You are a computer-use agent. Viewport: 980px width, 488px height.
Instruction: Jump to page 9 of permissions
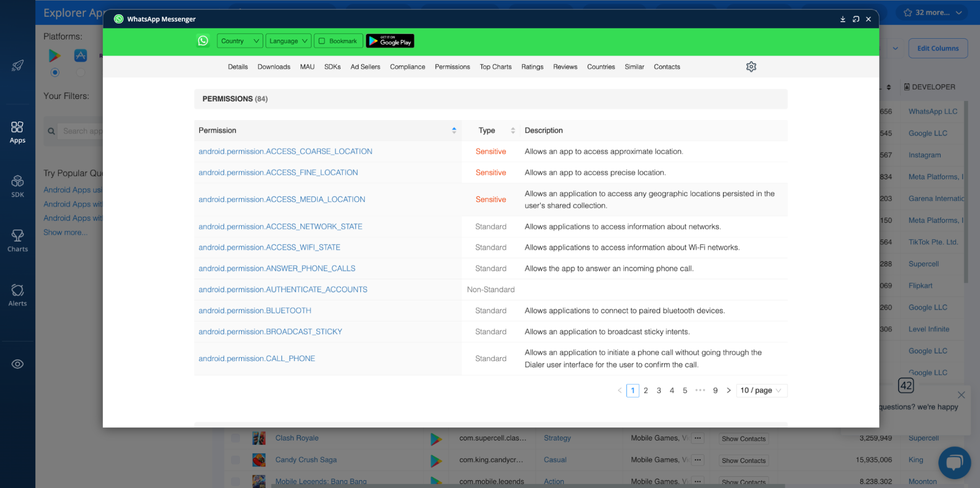[715, 390]
